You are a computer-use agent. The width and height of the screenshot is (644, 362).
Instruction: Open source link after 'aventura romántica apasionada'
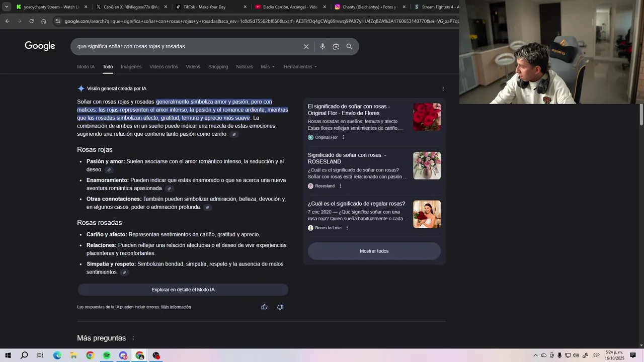pyautogui.click(x=169, y=189)
